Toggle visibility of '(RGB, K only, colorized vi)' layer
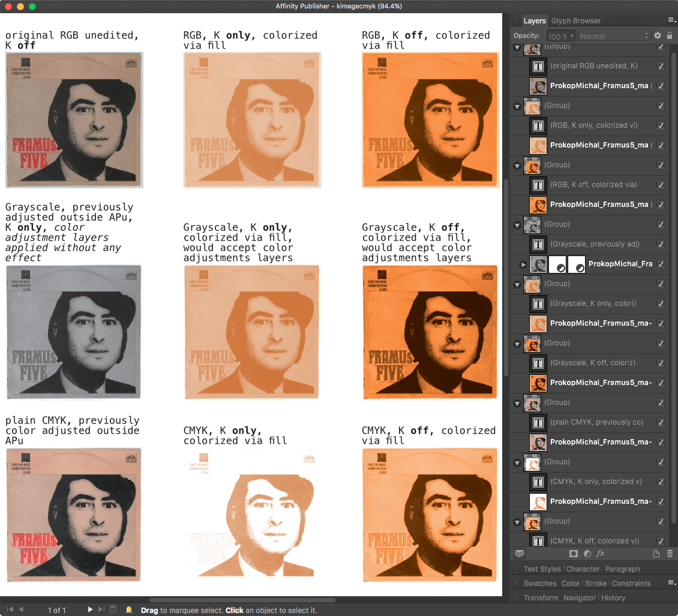 tap(661, 125)
